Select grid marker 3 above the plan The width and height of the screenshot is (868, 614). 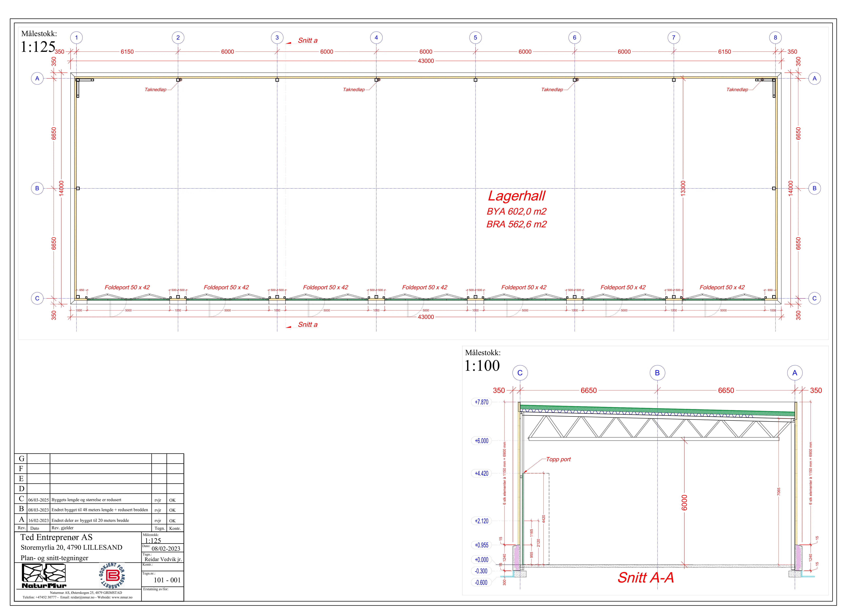pos(277,37)
